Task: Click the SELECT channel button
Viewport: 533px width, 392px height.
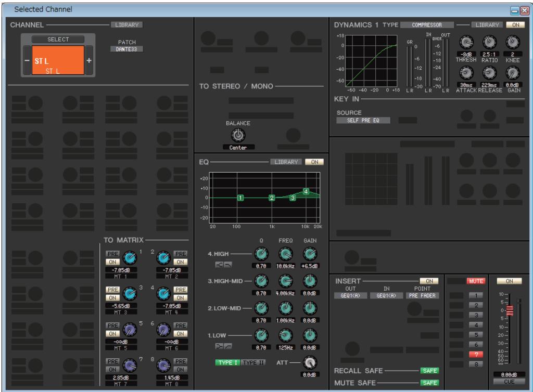Action: (x=58, y=40)
